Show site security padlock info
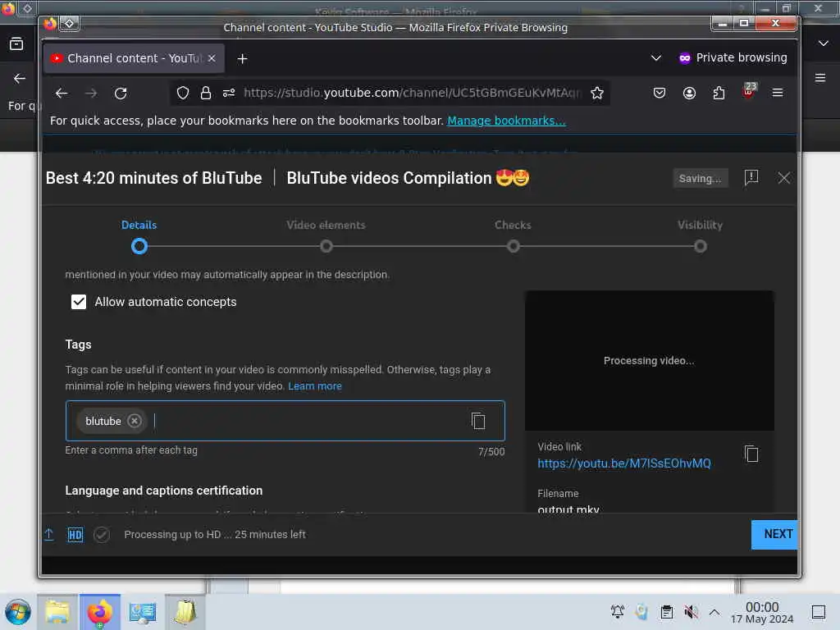 coord(206,94)
